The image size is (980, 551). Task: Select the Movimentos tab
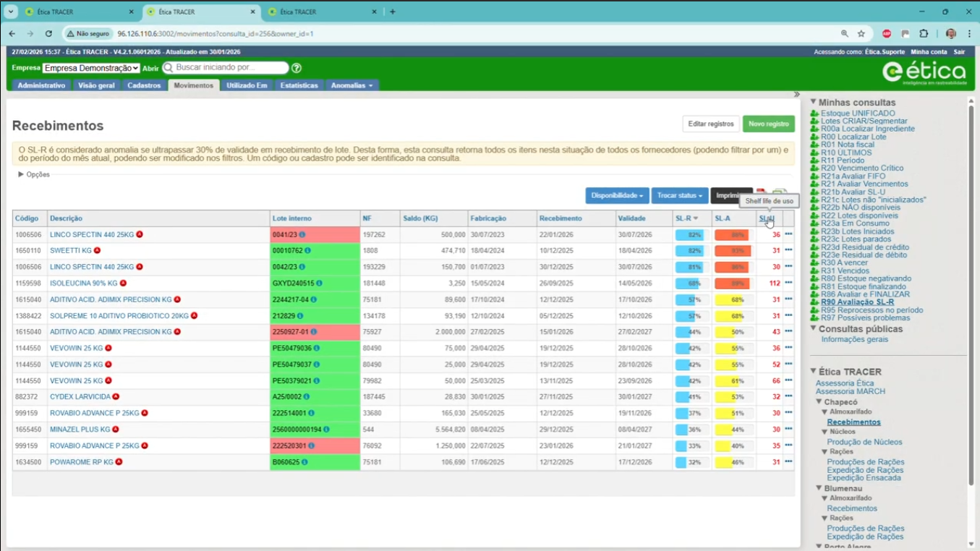(x=194, y=85)
